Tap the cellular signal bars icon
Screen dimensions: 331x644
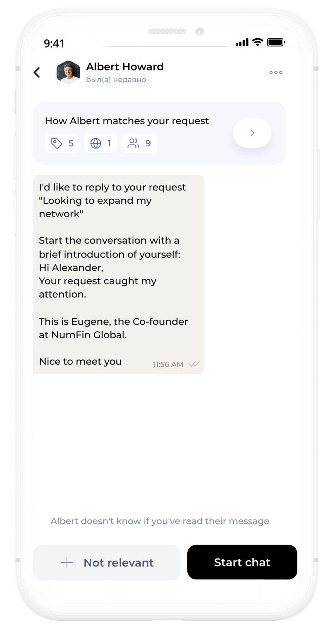pos(242,43)
